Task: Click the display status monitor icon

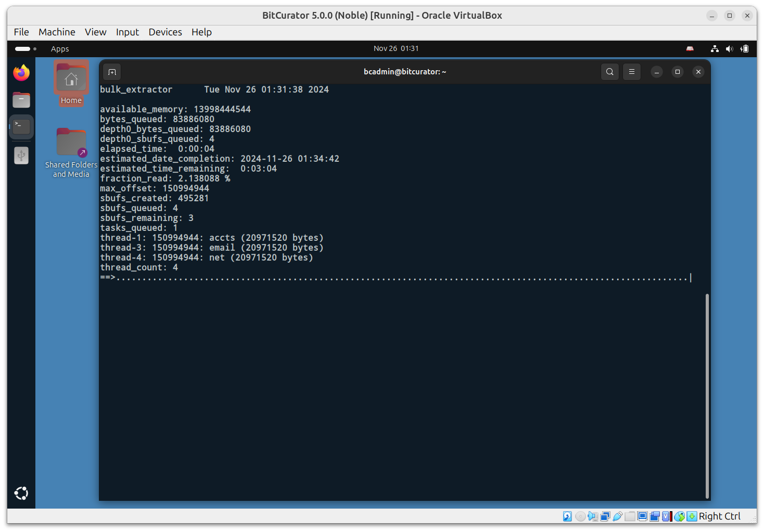Action: coord(642,516)
